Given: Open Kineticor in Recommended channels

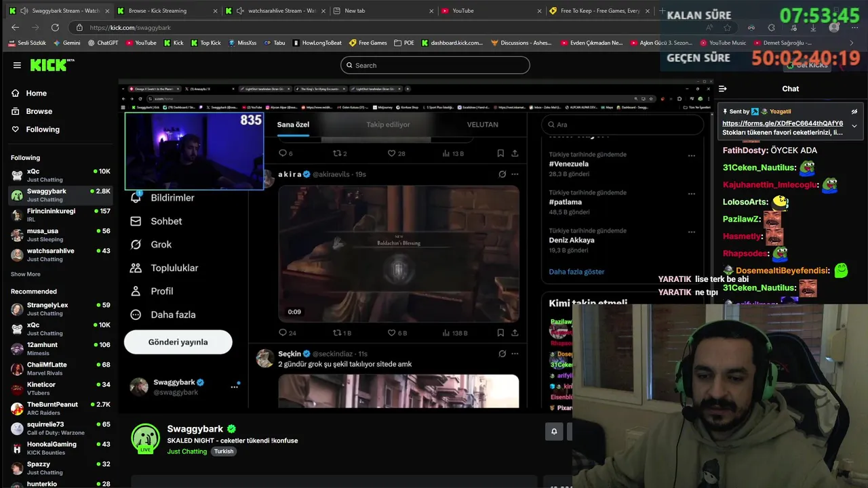Looking at the screenshot, I should (60, 388).
